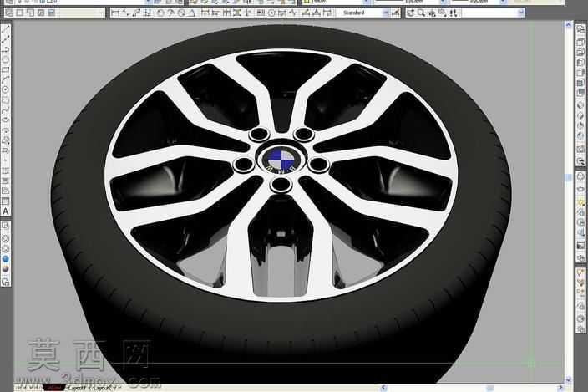Click the Single Viewport icon
The image size is (588, 392).
pyautogui.click(x=19, y=13)
